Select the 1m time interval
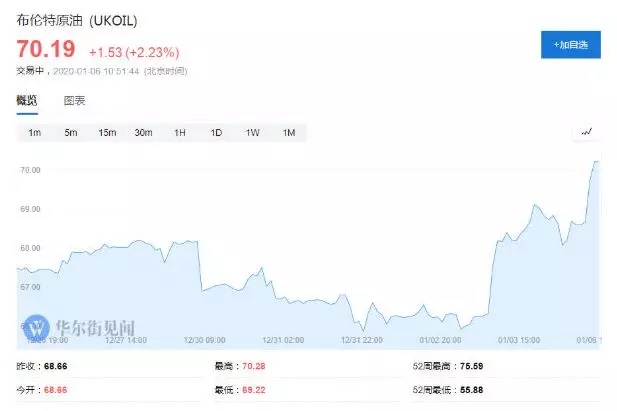Image resolution: width=617 pixels, height=411 pixels. [35, 133]
